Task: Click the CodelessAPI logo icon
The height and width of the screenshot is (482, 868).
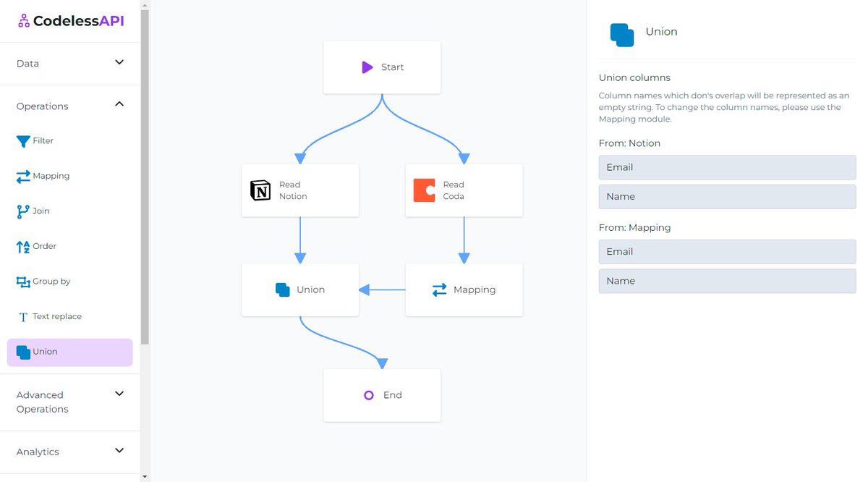Action: 24,21
